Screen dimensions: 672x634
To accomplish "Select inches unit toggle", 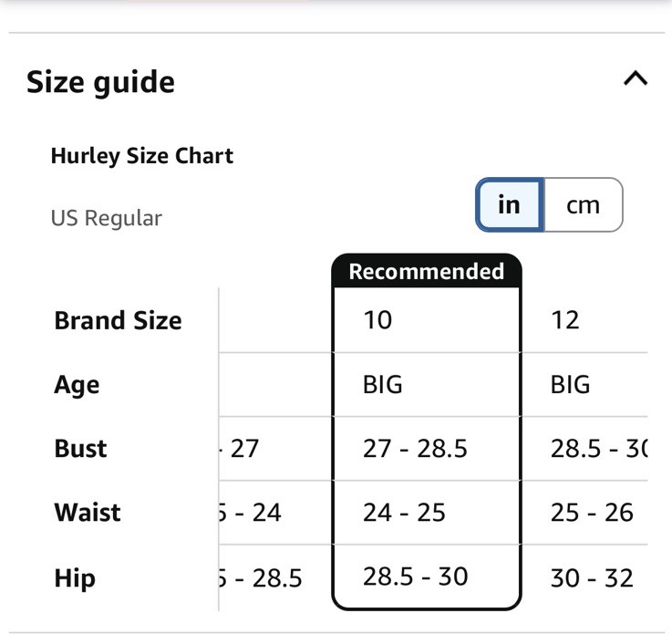I will (510, 205).
